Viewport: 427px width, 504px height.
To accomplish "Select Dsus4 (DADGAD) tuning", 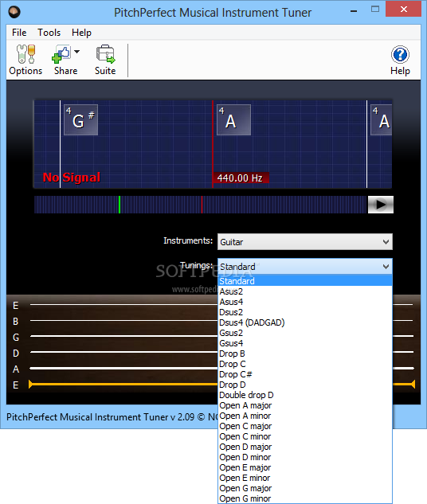I will click(x=305, y=322).
